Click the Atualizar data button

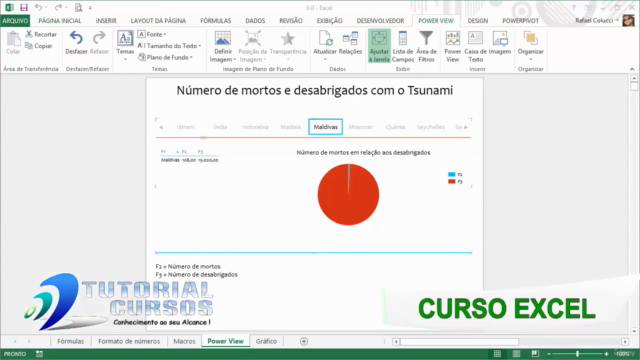coord(325,45)
